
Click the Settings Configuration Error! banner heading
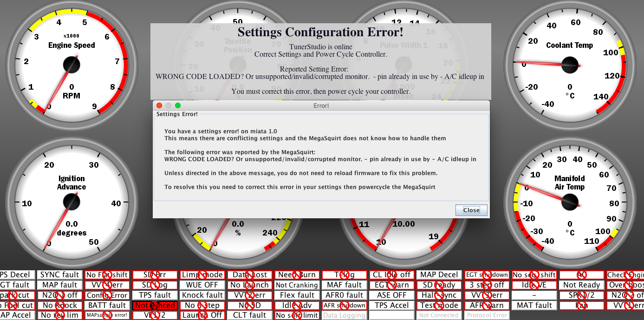click(320, 32)
